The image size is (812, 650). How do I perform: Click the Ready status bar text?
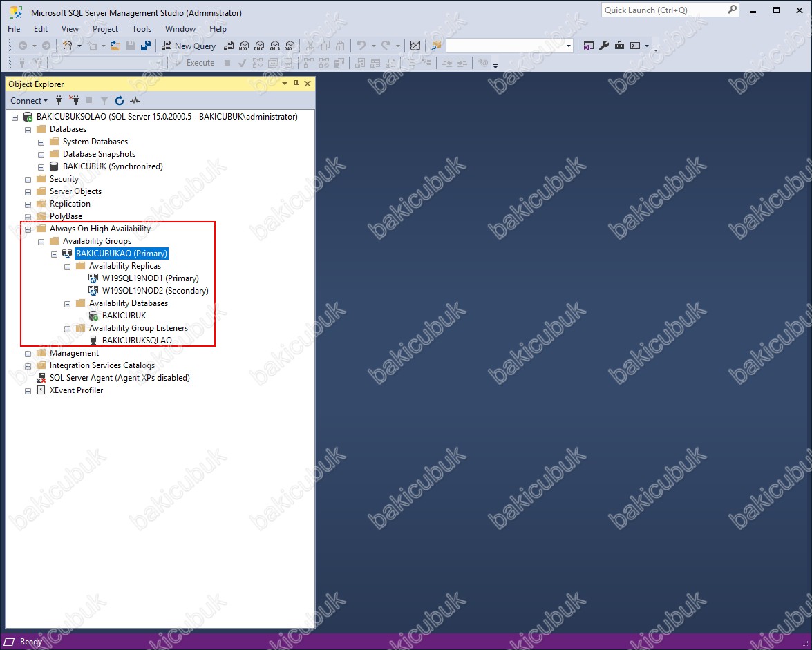30,642
